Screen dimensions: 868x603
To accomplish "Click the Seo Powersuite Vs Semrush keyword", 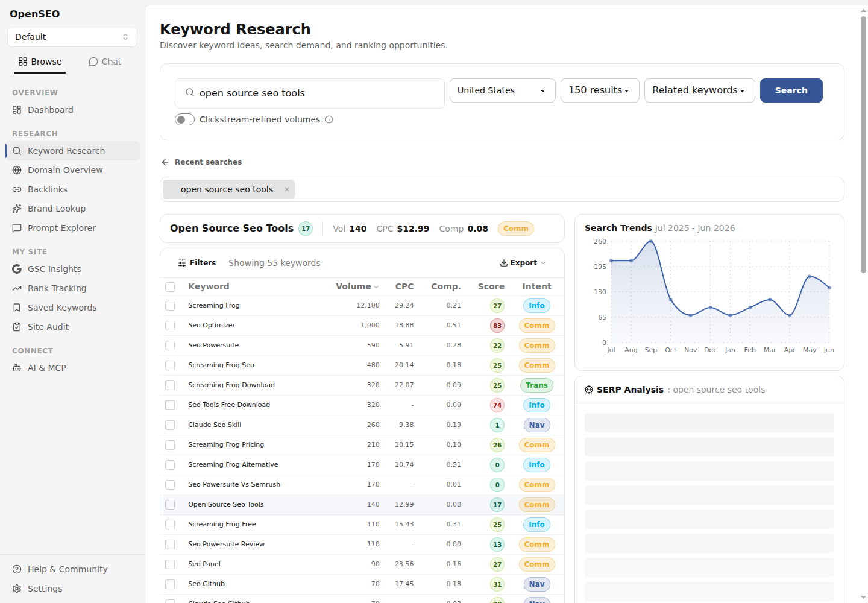I will [x=234, y=485].
